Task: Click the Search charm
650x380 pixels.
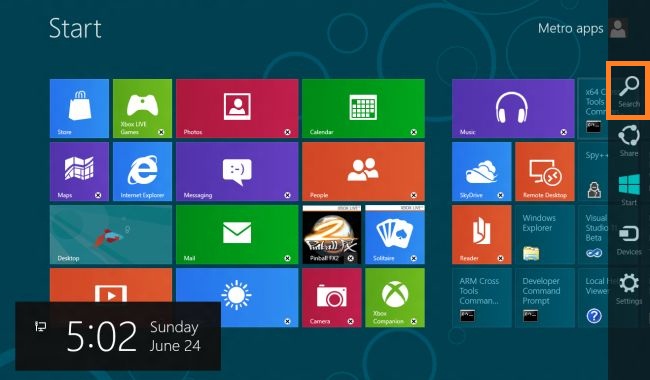Action: tap(629, 92)
